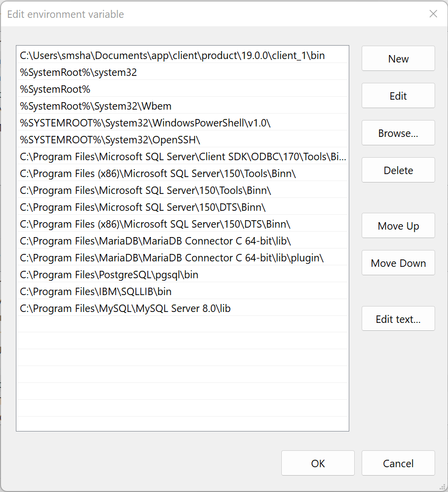
Task: Click the Edit button
Action: 398,96
